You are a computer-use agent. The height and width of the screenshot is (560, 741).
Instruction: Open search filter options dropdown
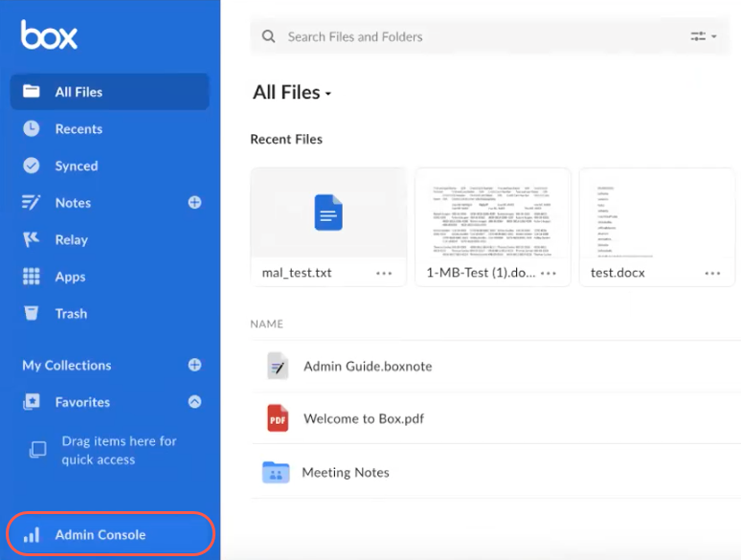click(x=704, y=36)
